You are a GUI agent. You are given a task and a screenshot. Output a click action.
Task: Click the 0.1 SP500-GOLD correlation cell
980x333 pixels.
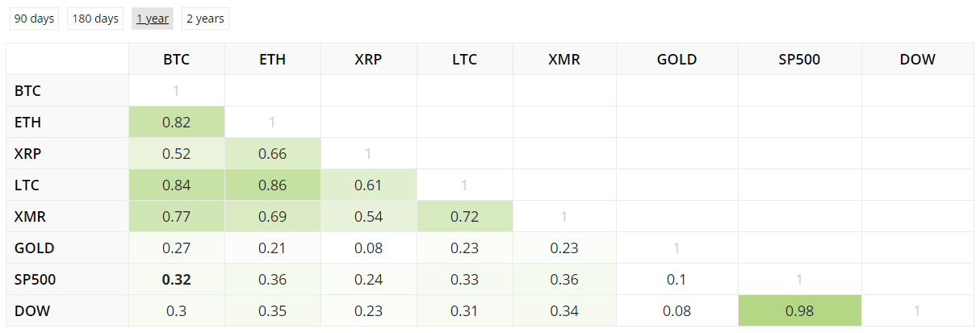(x=676, y=279)
